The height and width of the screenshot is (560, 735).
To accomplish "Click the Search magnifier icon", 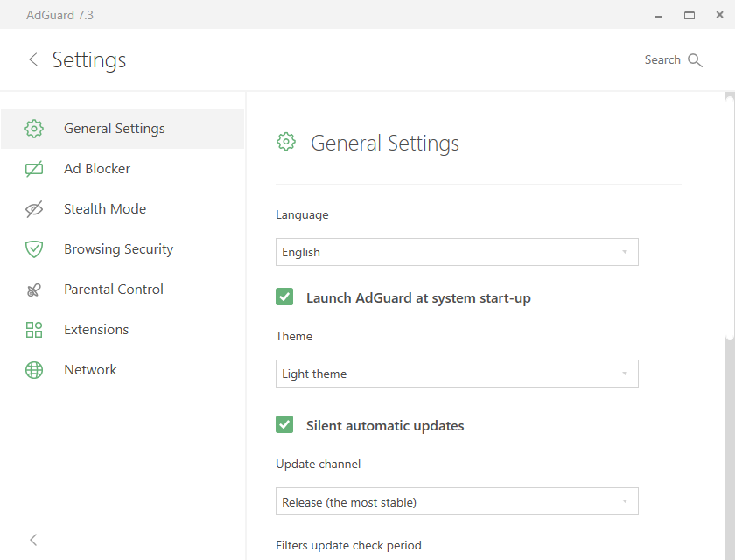I will pyautogui.click(x=696, y=60).
